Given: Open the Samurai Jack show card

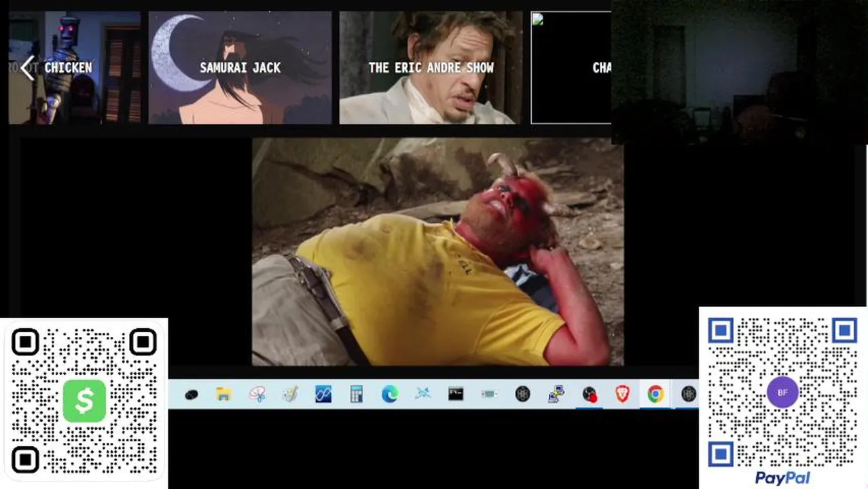Looking at the screenshot, I should tap(240, 67).
